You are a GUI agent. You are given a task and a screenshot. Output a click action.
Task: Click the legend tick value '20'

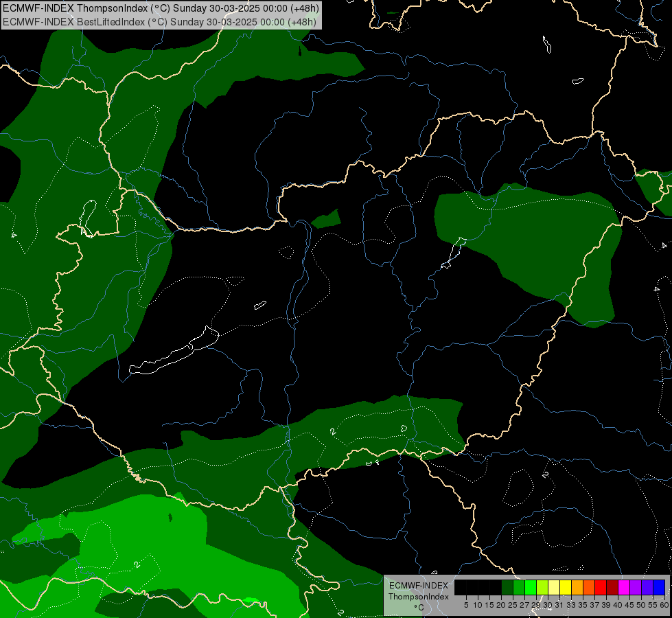click(501, 605)
